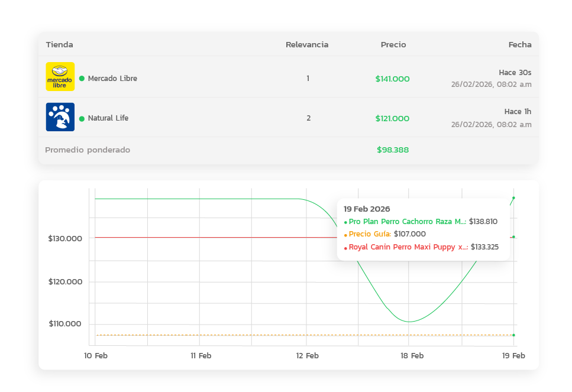Screen dimensions: 572x392
Task: Sort table by the Relevancia column header
Action: tap(307, 45)
